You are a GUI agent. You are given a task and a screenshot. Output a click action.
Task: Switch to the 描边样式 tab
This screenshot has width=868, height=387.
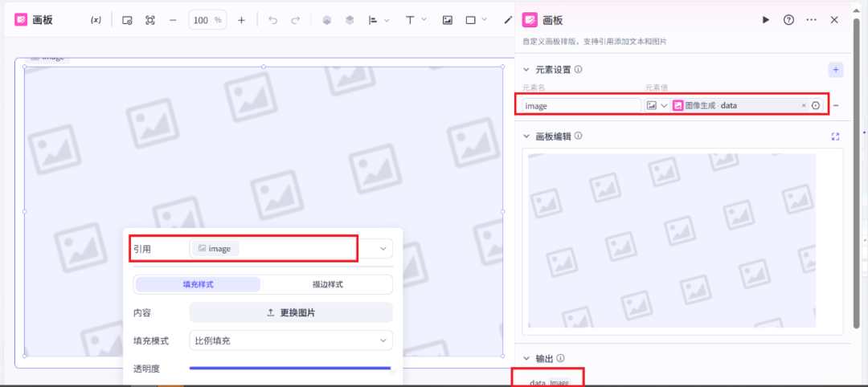(x=328, y=285)
